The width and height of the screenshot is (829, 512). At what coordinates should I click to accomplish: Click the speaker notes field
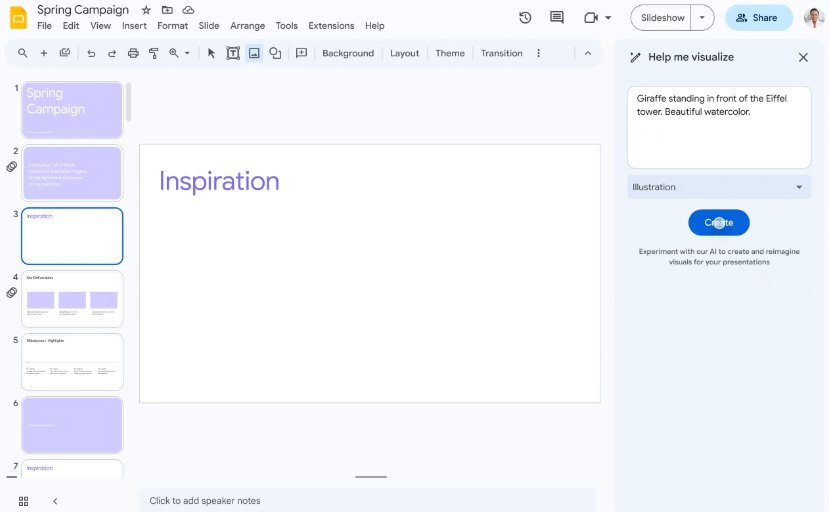(367, 500)
